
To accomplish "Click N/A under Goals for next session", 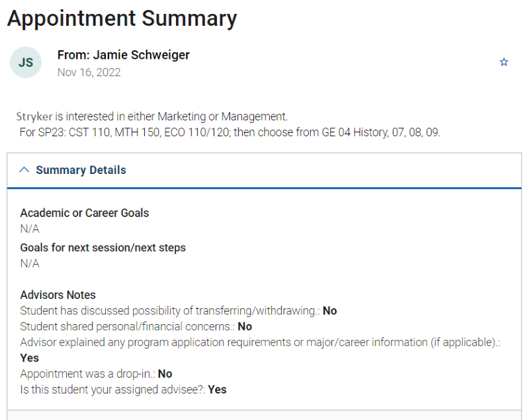I will click(30, 263).
